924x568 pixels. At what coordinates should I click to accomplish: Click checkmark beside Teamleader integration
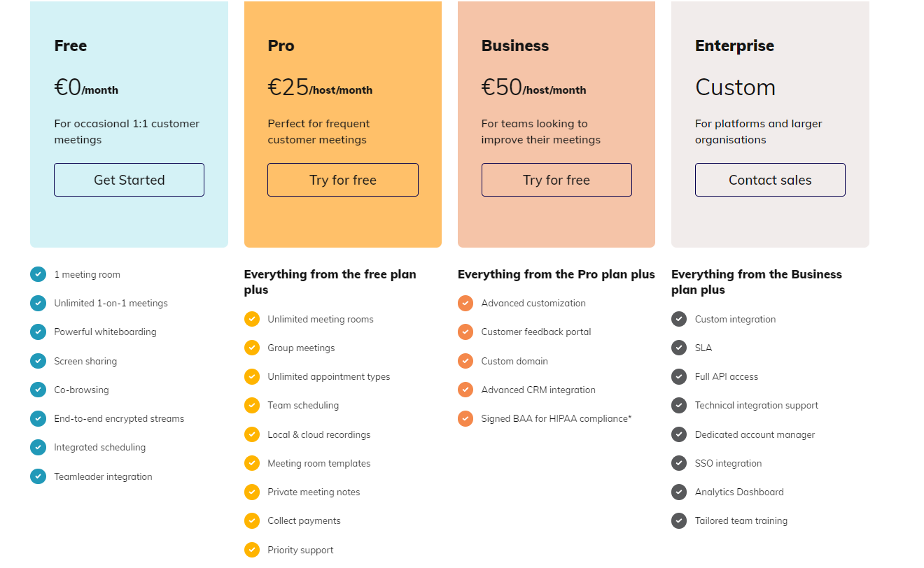tap(38, 476)
